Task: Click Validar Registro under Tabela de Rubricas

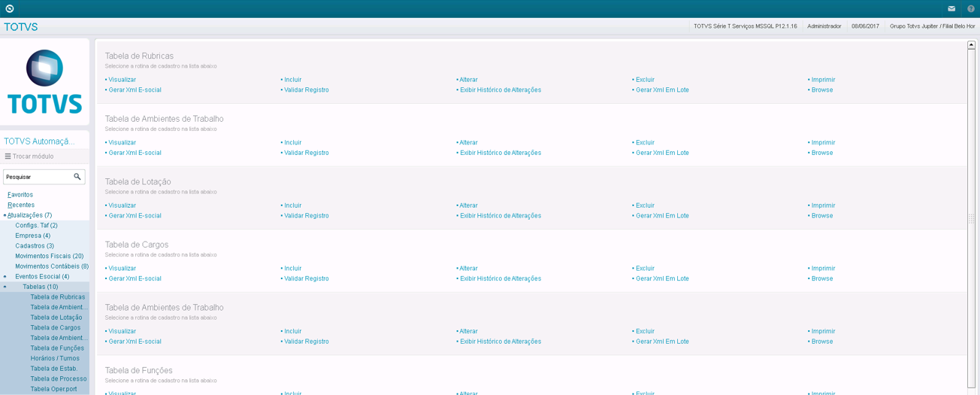Action: coord(305,90)
